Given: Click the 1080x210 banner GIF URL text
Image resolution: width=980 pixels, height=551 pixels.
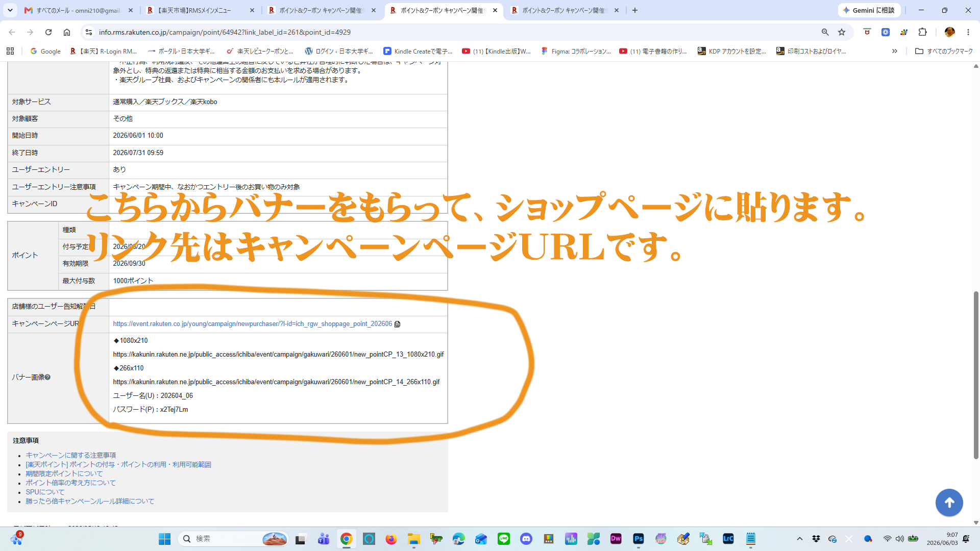Looking at the screenshot, I should pyautogui.click(x=278, y=355).
